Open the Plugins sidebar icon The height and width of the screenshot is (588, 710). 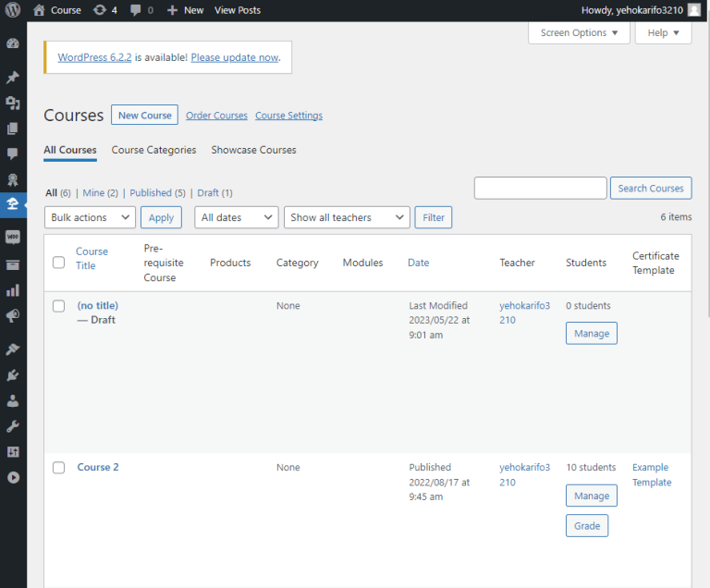click(13, 375)
